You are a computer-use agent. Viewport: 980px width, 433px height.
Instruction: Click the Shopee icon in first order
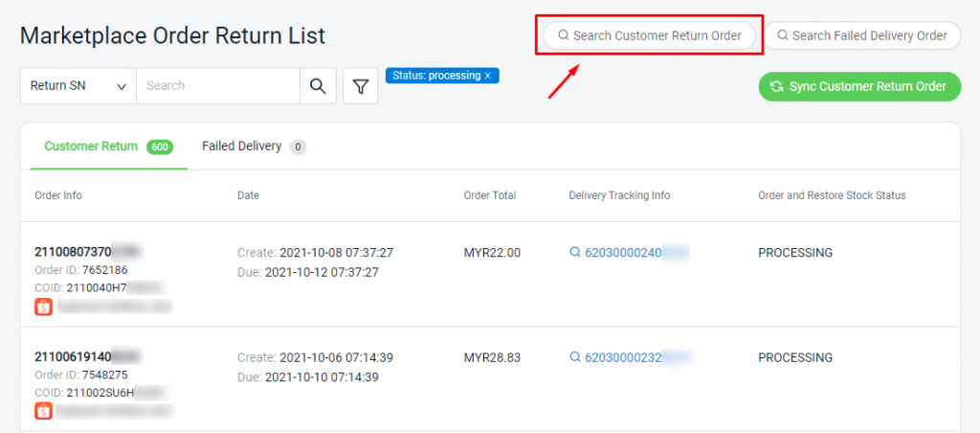[43, 307]
